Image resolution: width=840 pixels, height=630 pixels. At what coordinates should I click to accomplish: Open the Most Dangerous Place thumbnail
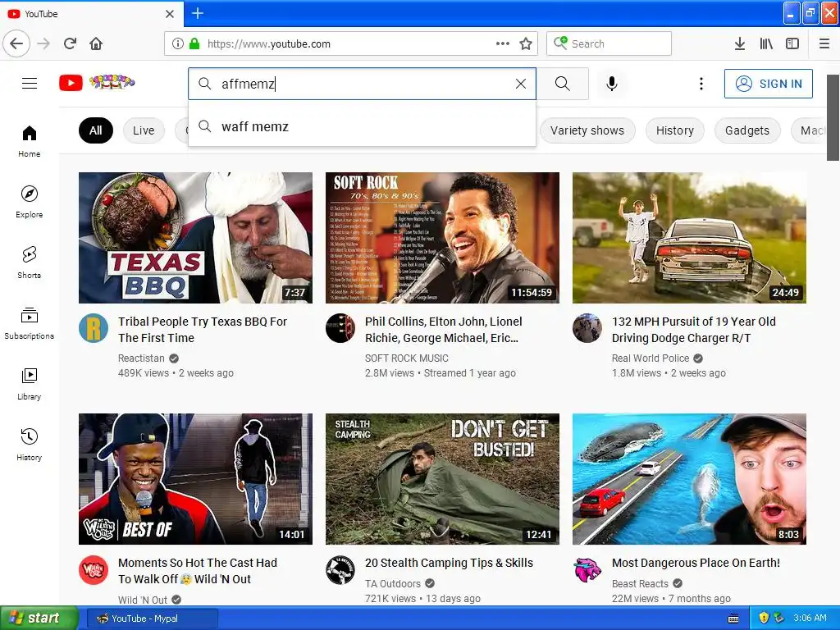(689, 479)
